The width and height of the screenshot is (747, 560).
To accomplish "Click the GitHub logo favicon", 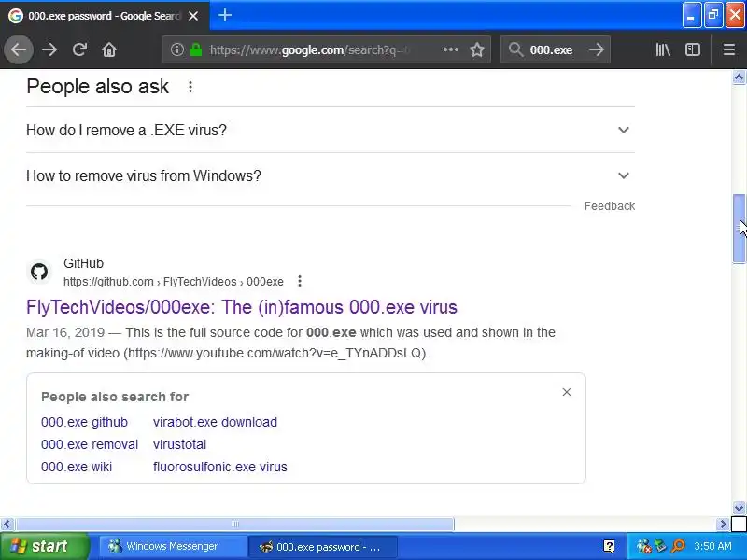I will point(39,272).
